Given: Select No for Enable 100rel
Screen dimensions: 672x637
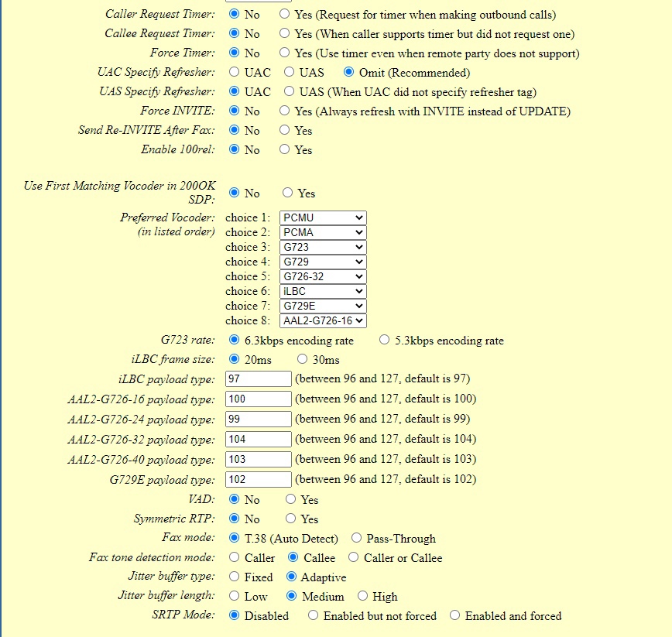Looking at the screenshot, I should point(234,149).
